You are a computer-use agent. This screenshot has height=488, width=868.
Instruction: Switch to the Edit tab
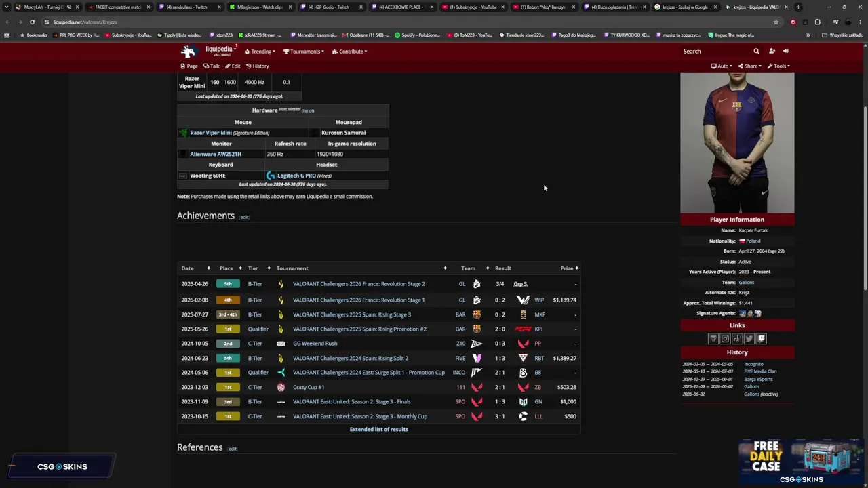(x=233, y=66)
